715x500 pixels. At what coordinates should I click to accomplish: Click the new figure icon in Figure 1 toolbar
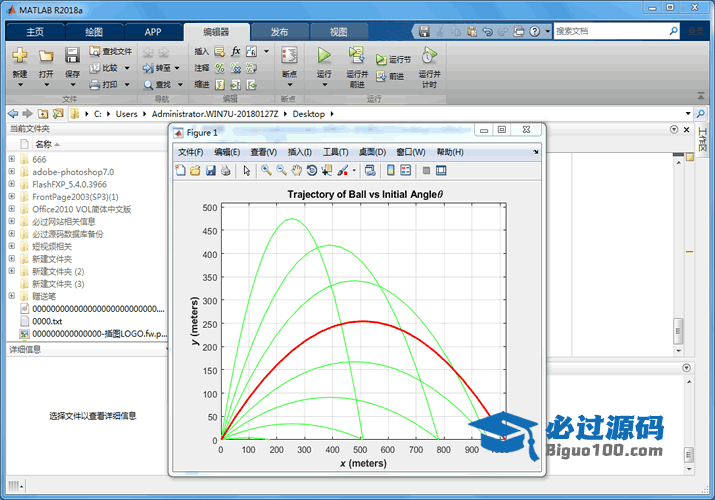(x=181, y=170)
